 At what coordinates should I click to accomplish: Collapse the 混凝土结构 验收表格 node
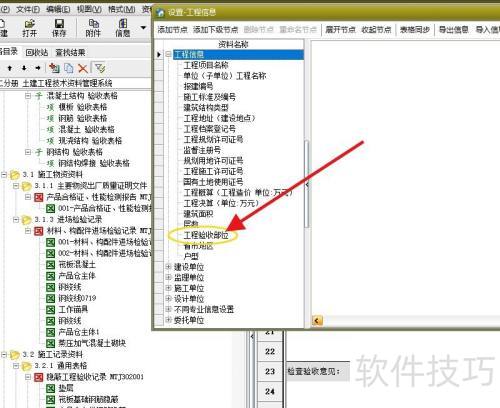point(28,96)
